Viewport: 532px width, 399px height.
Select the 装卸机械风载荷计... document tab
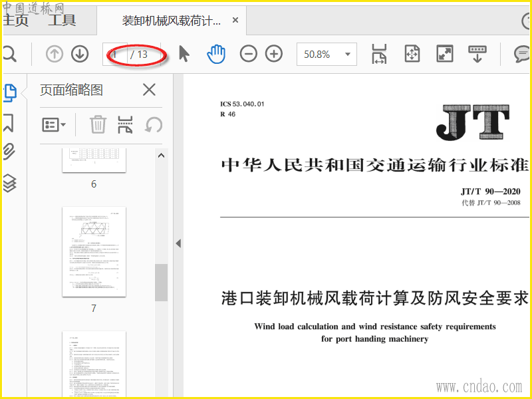tap(172, 21)
